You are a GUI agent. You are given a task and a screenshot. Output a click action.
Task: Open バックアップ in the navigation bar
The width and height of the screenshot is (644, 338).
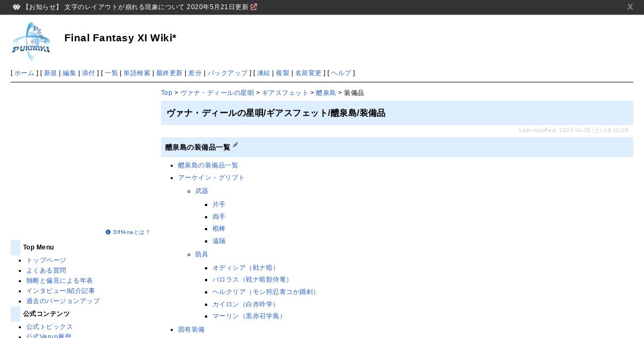click(228, 73)
